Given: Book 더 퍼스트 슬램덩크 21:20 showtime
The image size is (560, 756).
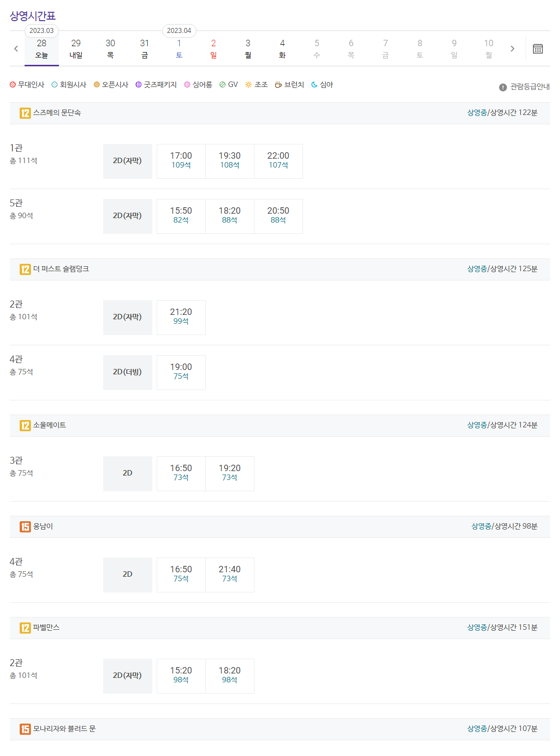Looking at the screenshot, I should 181,317.
